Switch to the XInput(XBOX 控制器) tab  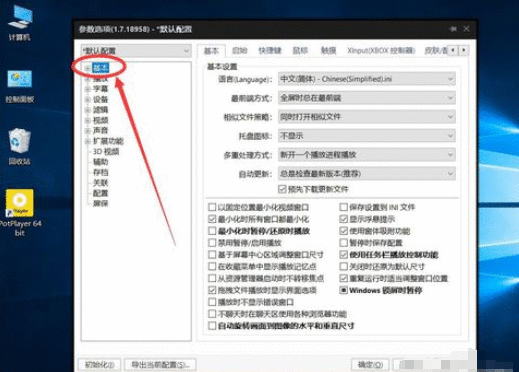tap(381, 51)
